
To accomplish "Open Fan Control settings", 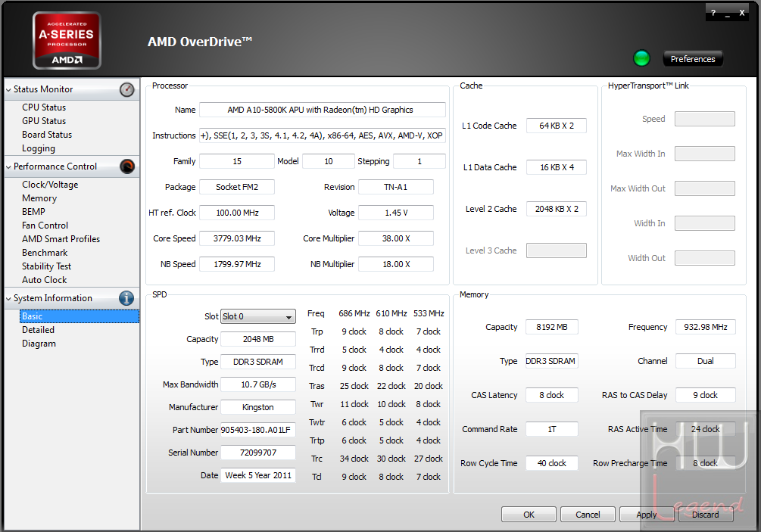I will [x=45, y=225].
